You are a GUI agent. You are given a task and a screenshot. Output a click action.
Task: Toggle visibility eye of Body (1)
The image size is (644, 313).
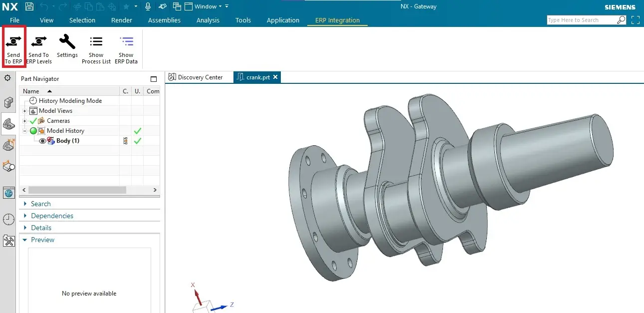42,141
